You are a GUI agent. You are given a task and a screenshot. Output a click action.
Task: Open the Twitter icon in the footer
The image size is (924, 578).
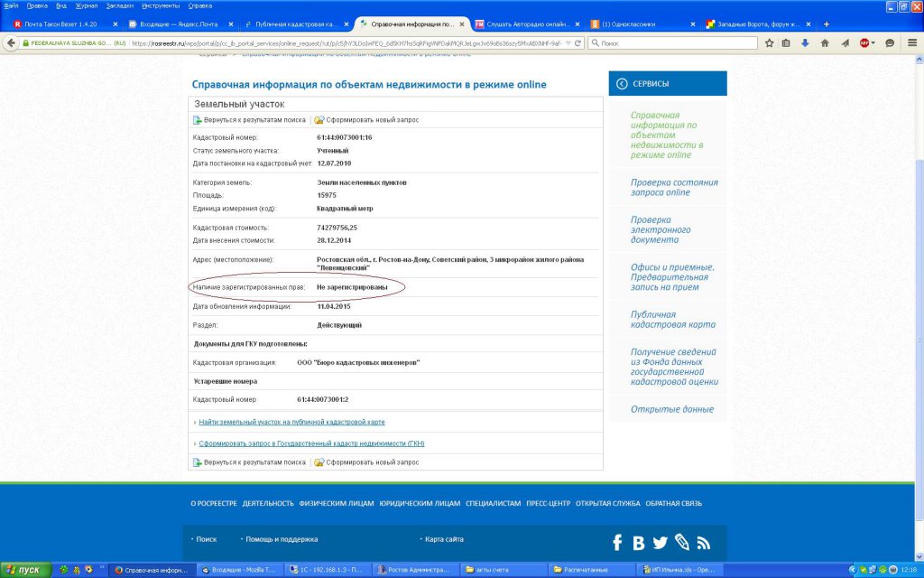click(660, 543)
